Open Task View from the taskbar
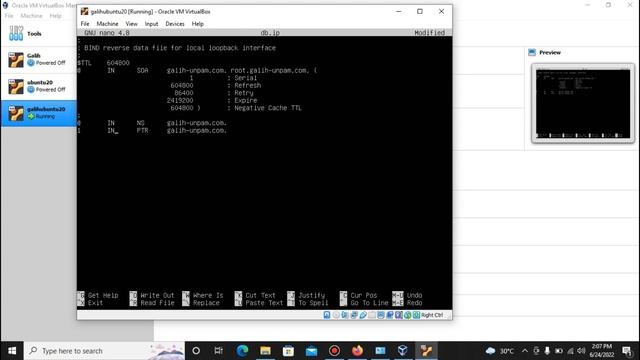640x360 pixels. coord(219,351)
